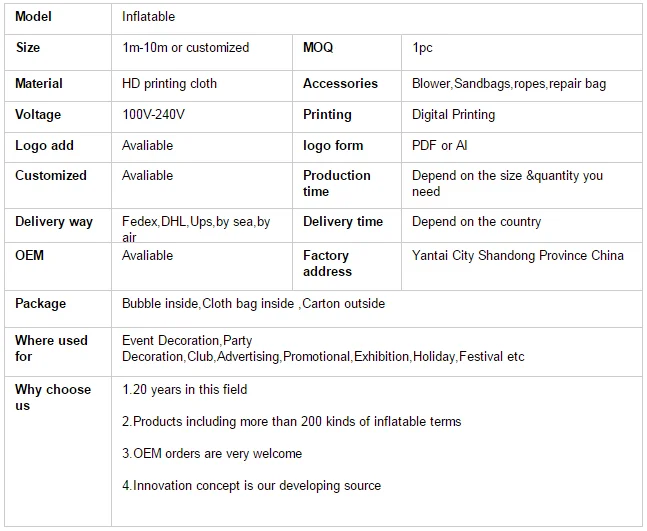
Task: Click the "1m-10m or customized" size value
Action: [185, 47]
